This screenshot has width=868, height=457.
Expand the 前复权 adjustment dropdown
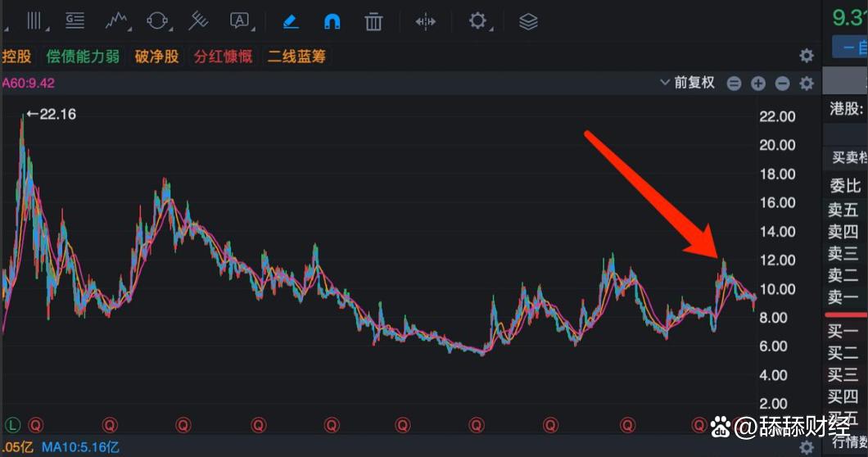(688, 83)
